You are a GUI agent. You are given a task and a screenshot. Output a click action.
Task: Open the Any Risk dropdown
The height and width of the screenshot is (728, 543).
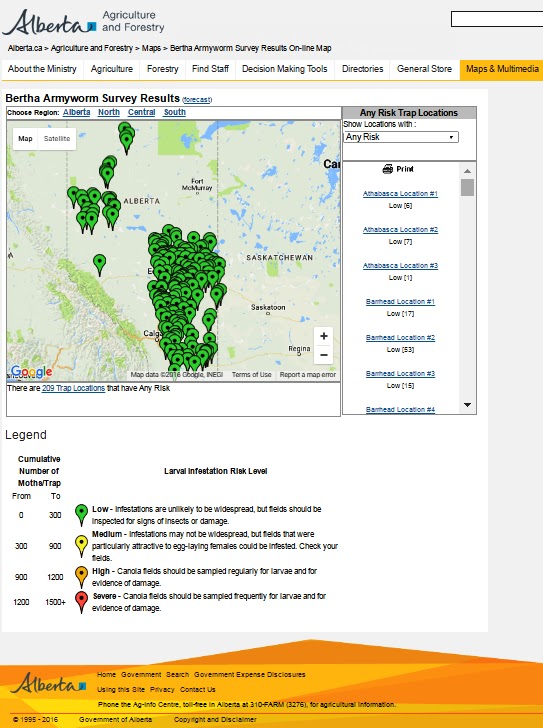[401, 137]
